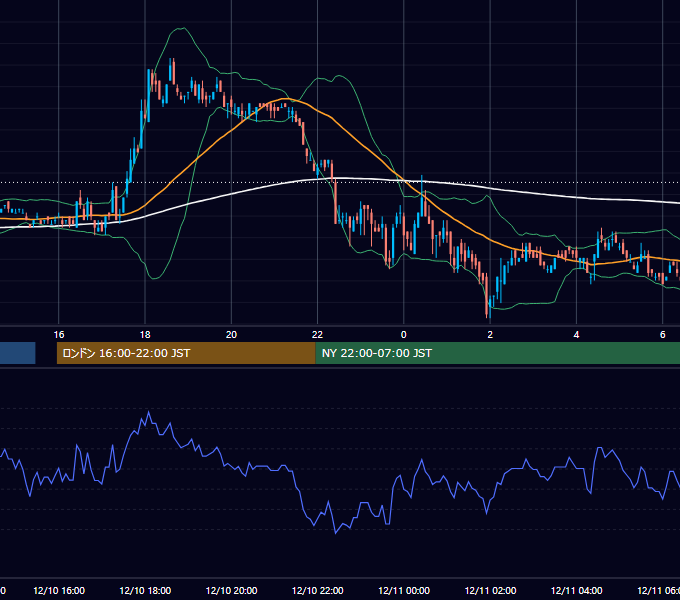Click the hour label 4 below price chart
This screenshot has height=600, width=680.
click(576, 335)
